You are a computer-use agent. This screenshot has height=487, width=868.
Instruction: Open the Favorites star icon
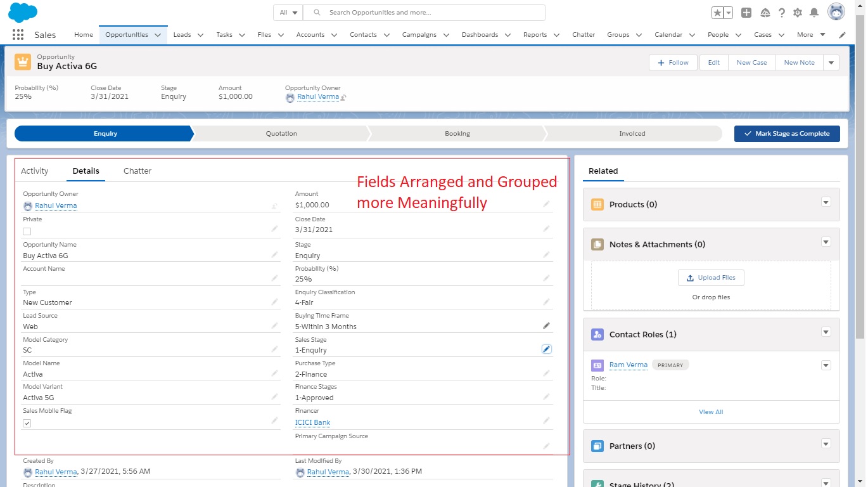point(717,13)
